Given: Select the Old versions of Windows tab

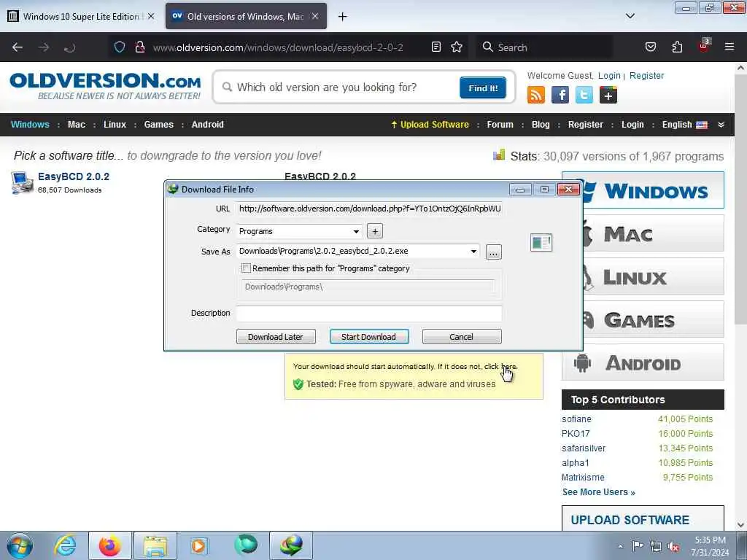Looking at the screenshot, I should pos(246,16).
